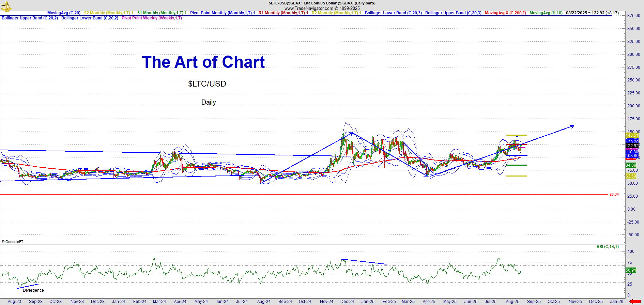Select the MovingAvg (C,20) indicator label
The width and height of the screenshot is (644, 305).
coord(64,13)
